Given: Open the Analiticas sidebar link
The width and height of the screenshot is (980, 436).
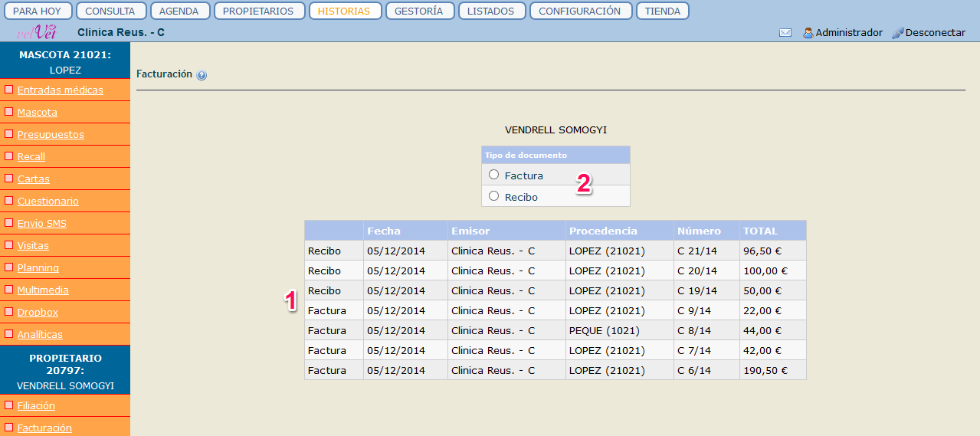Looking at the screenshot, I should (40, 334).
